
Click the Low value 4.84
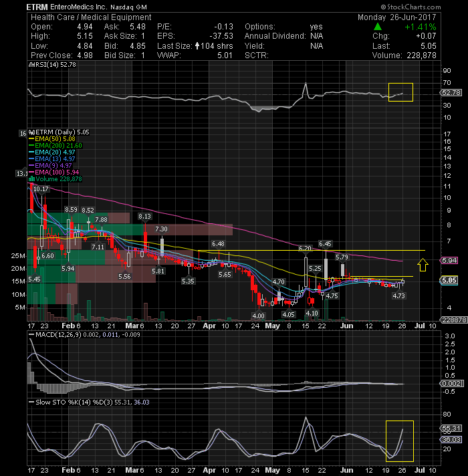pyautogui.click(x=85, y=46)
